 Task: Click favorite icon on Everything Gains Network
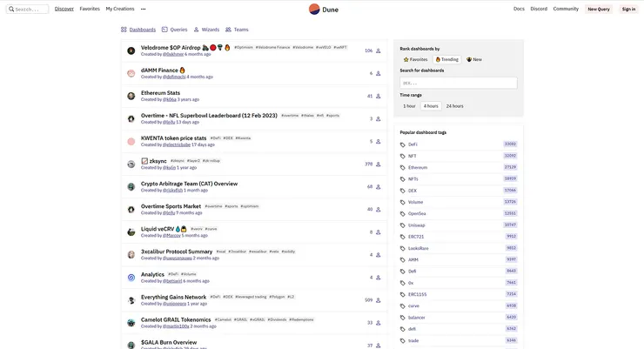pos(379,300)
